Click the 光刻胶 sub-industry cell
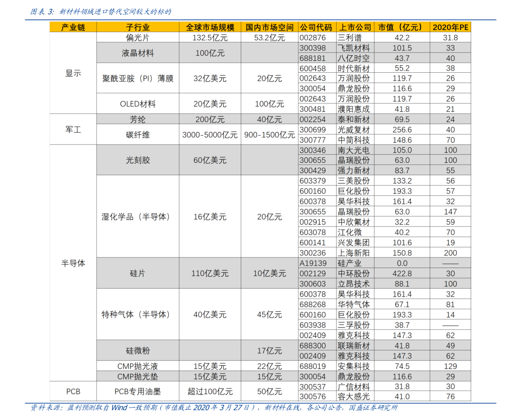The width and height of the screenshot is (522, 420). point(138,160)
